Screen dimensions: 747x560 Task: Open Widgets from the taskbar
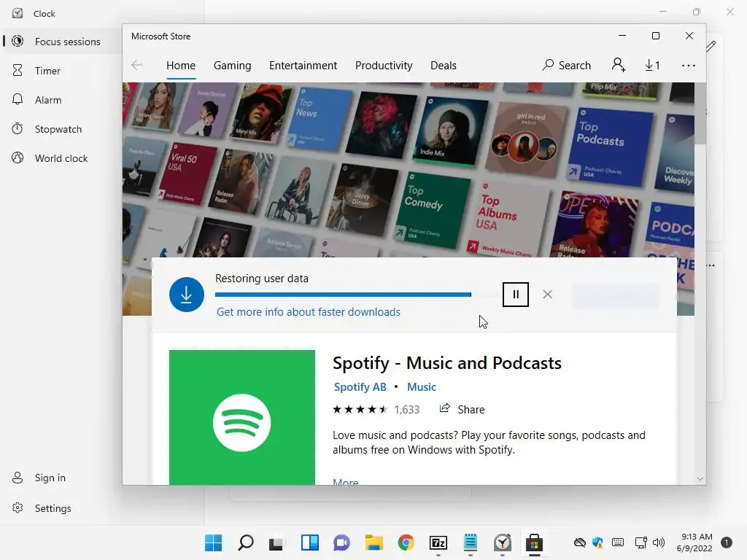click(x=309, y=542)
